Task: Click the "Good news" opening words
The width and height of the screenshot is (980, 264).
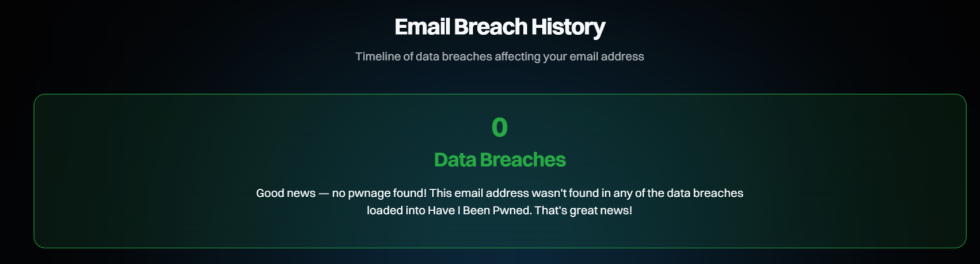Action: pyautogui.click(x=286, y=193)
